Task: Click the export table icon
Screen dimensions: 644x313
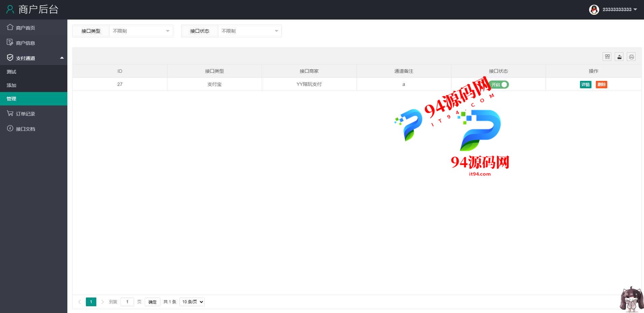Action: 619,57
